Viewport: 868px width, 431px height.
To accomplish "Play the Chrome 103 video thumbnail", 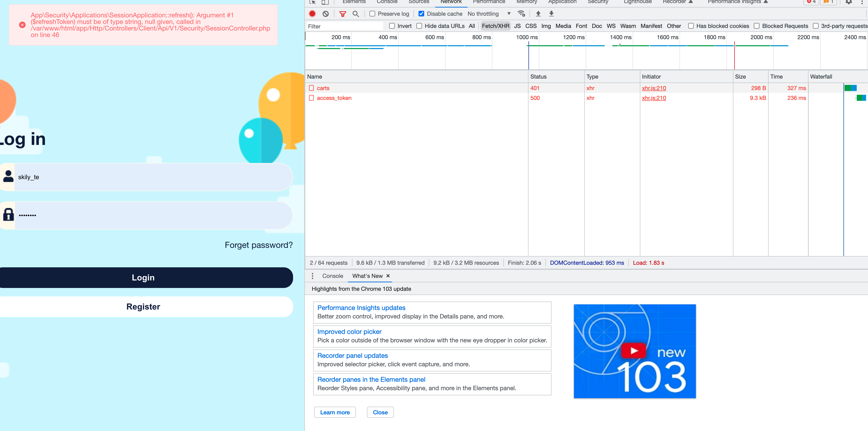I will [634, 351].
